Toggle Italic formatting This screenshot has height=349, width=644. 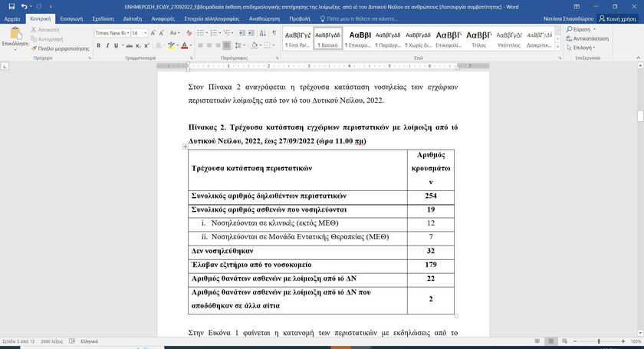pyautogui.click(x=108, y=46)
